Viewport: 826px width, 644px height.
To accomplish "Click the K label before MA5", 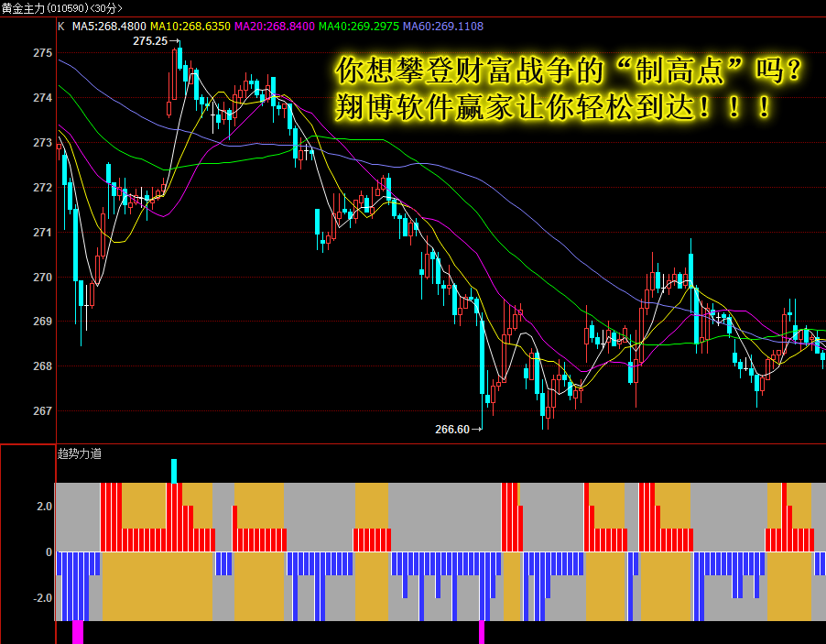I will point(61,27).
